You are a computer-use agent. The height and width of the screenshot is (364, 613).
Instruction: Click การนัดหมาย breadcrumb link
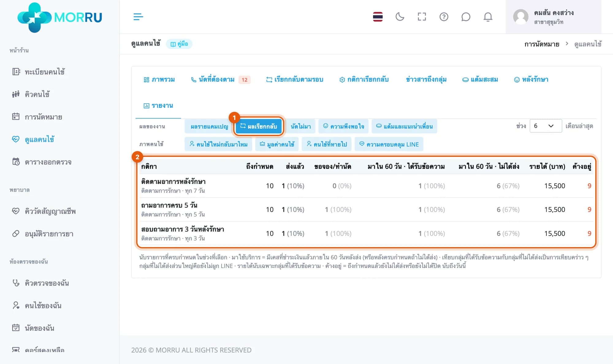click(542, 44)
